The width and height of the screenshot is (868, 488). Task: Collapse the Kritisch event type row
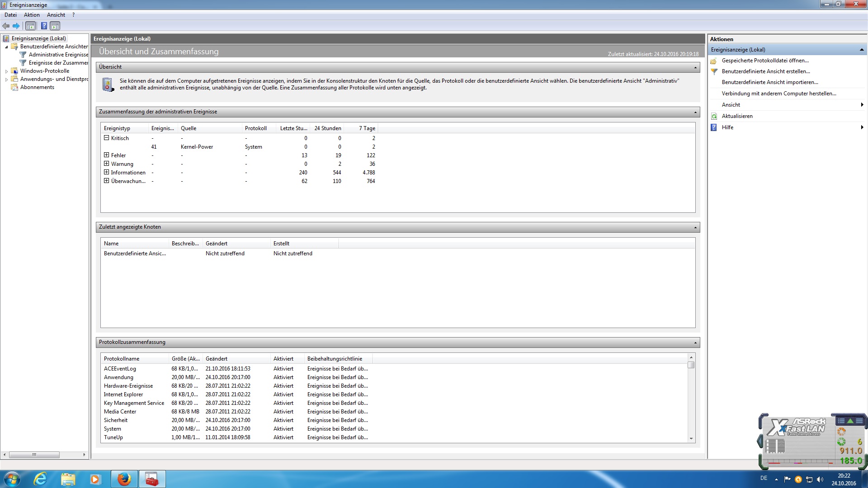point(107,138)
